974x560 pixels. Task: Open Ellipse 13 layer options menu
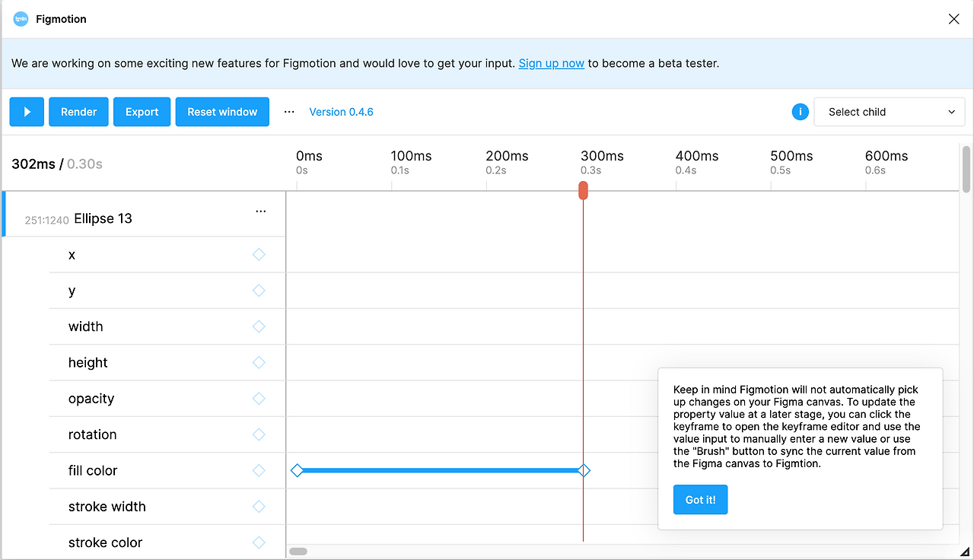pos(261,212)
